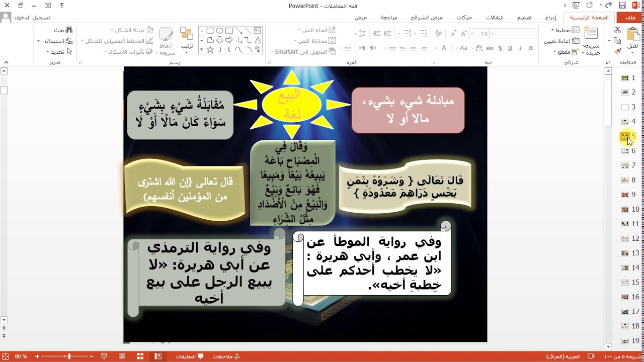Screen dimensions: 644x362
Task: Open Slide Sorter view from status bar
Action: (x=140, y=356)
